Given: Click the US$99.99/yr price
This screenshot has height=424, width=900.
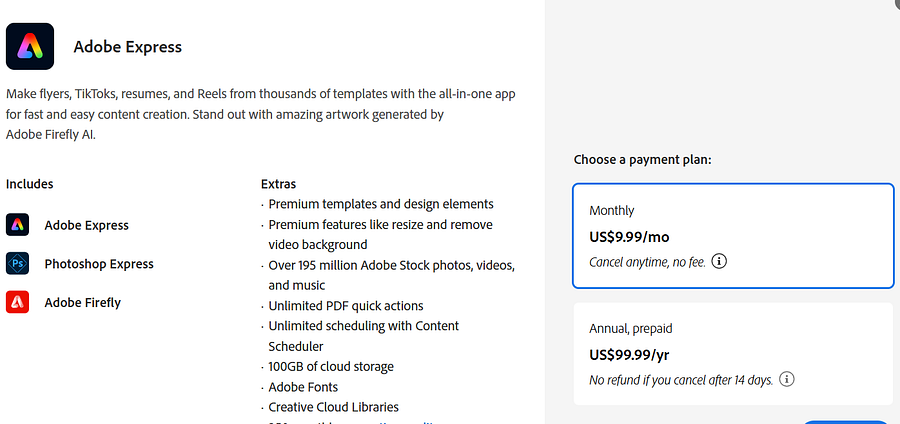Looking at the screenshot, I should pos(629,355).
